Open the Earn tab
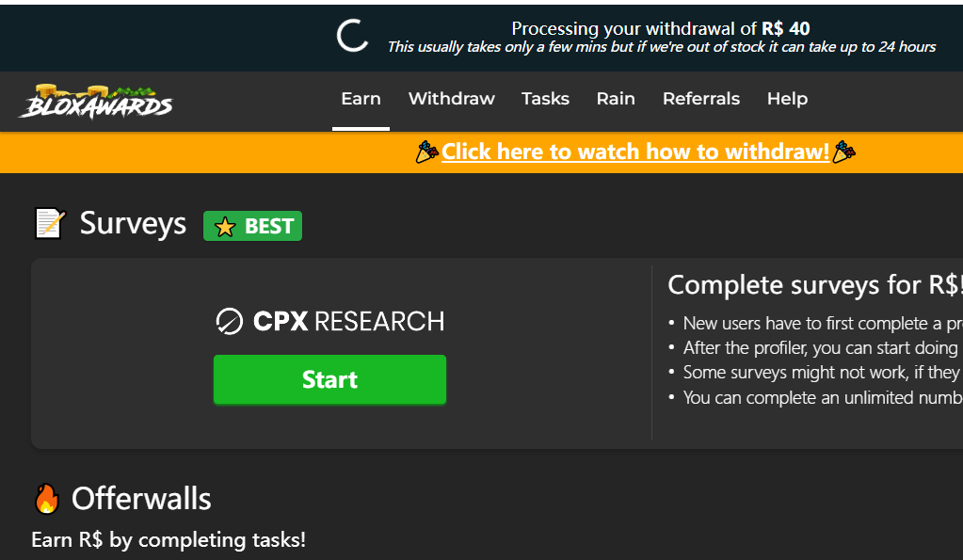 [x=361, y=99]
